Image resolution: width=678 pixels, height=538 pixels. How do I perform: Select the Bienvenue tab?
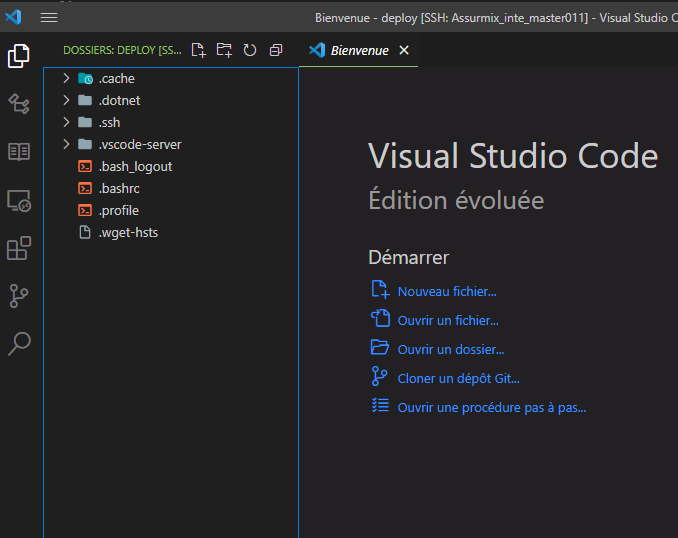tap(359, 50)
